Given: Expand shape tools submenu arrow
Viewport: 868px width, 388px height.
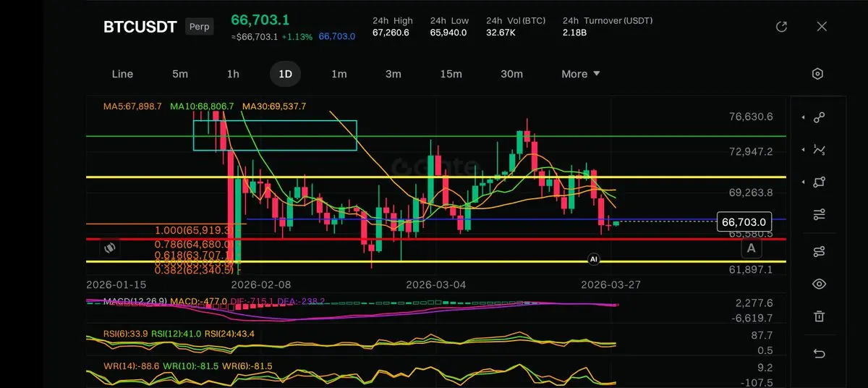Looking at the screenshot, I should pyautogui.click(x=803, y=182).
